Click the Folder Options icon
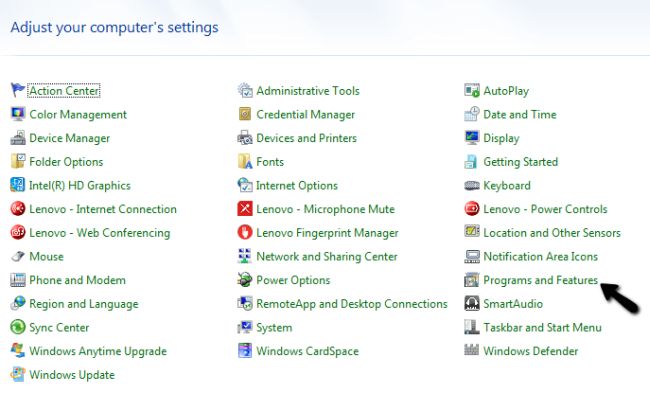The height and width of the screenshot is (393, 650). point(18,161)
